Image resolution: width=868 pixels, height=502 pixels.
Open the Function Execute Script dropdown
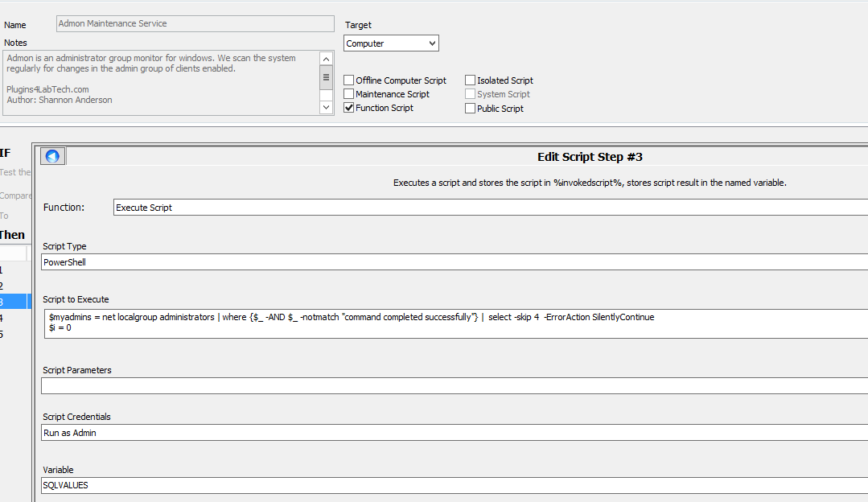pos(489,208)
